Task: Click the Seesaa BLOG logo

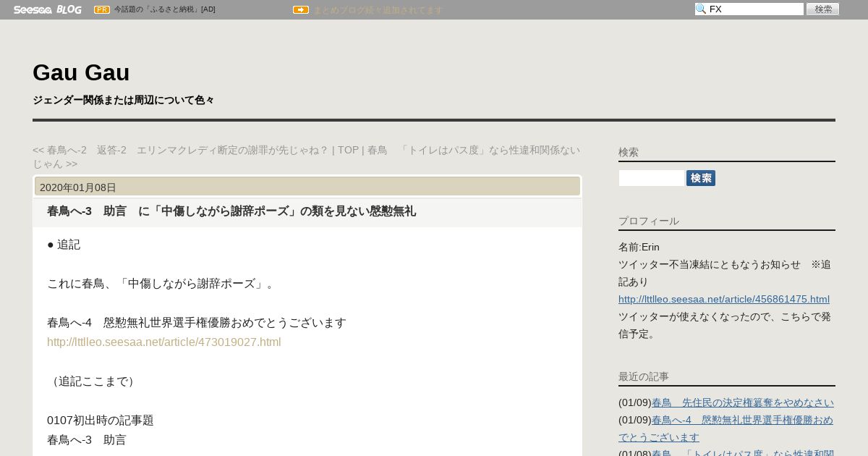Action: (47, 9)
